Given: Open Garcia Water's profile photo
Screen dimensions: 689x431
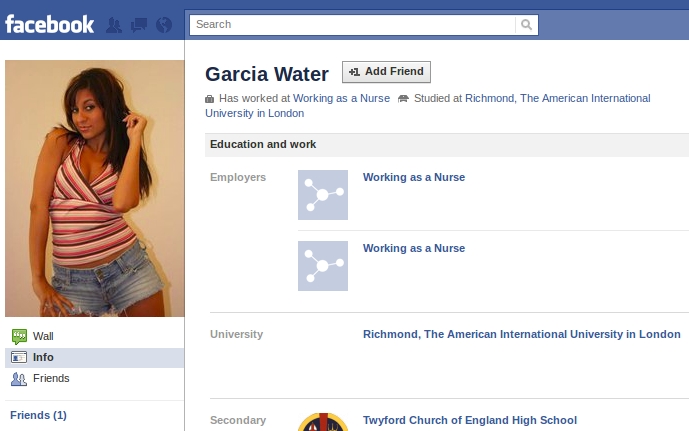Looking at the screenshot, I should [94, 188].
